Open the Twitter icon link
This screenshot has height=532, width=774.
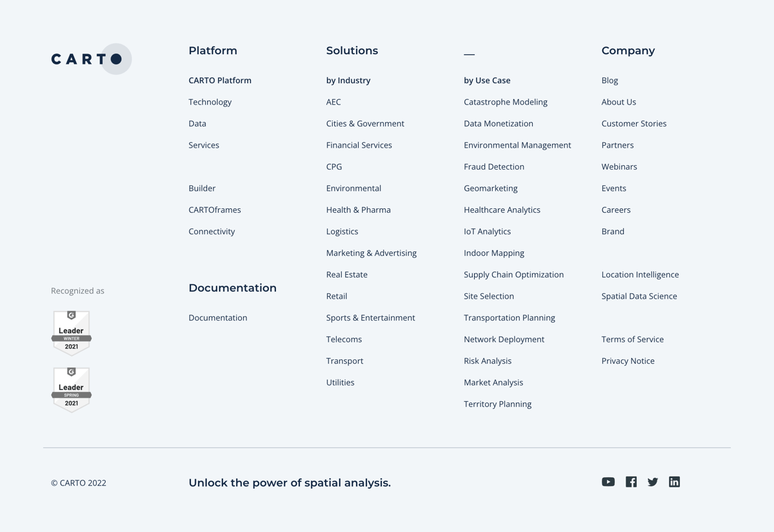coord(653,482)
